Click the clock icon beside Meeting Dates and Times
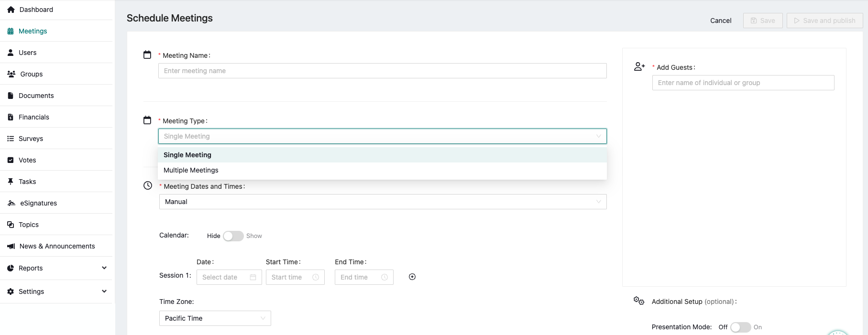This screenshot has height=335, width=868. tap(148, 185)
